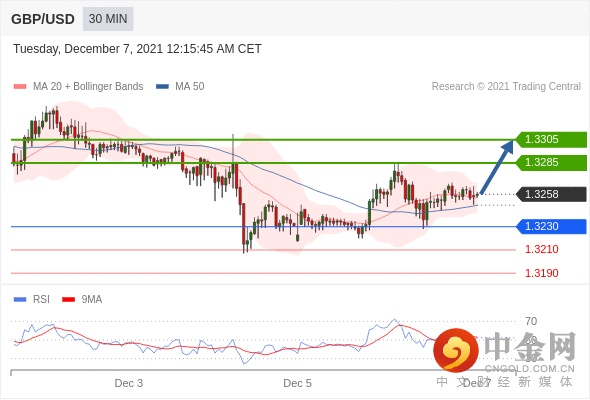Click the 1.3285 green resistance label
Viewport: 590px width, 400px height.
pos(551,163)
